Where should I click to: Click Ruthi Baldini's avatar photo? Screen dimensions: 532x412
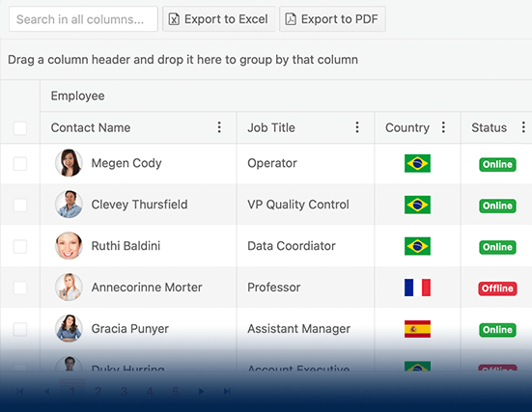[69, 246]
